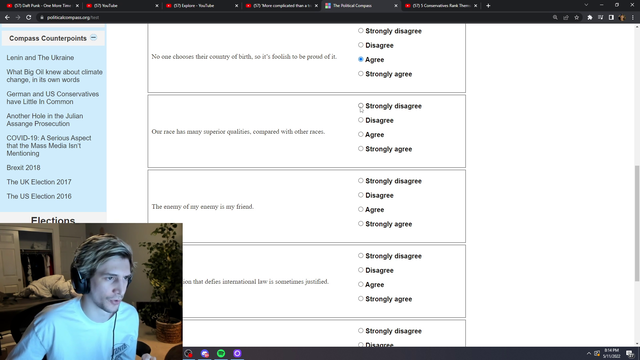640x360 pixels.
Task: Click the politicalcompass.org address bar
Action: [294, 18]
